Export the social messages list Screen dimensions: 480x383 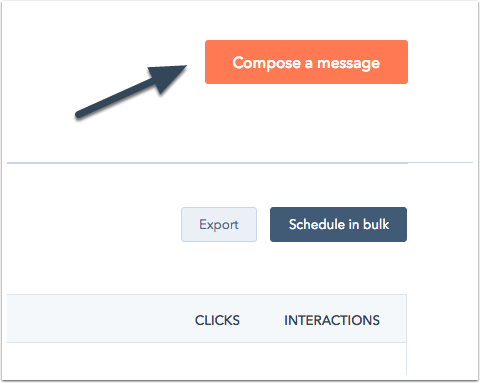(x=219, y=224)
